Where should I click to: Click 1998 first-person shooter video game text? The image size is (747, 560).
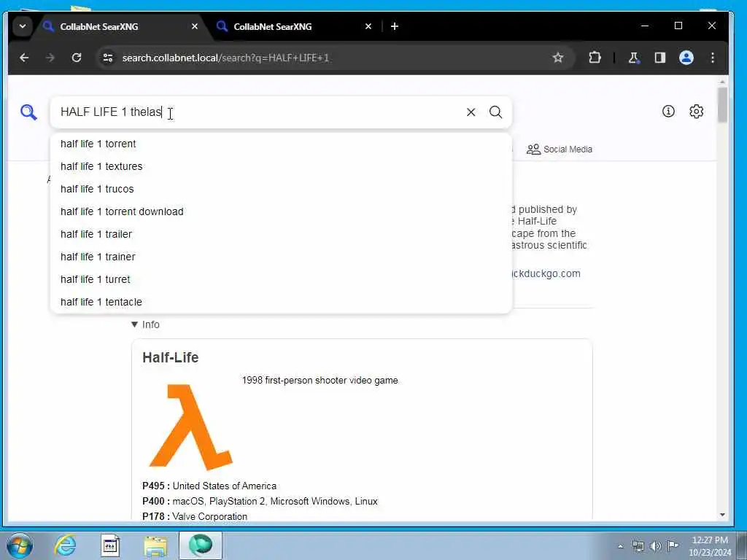pos(320,381)
